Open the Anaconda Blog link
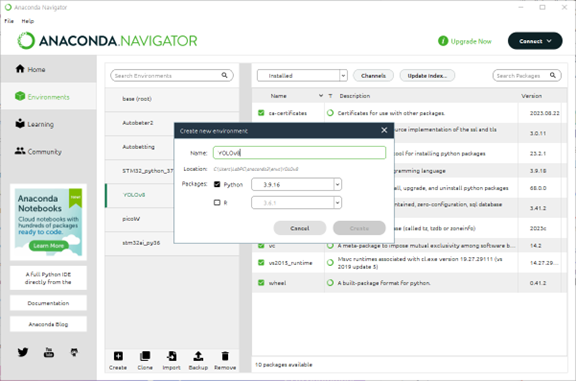The width and height of the screenshot is (576, 381). click(48, 324)
